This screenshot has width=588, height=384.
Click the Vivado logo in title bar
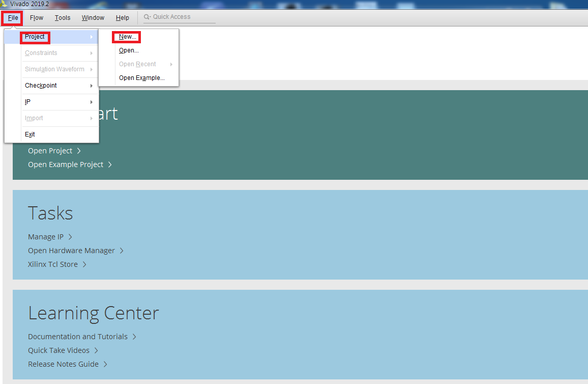tap(4, 4)
